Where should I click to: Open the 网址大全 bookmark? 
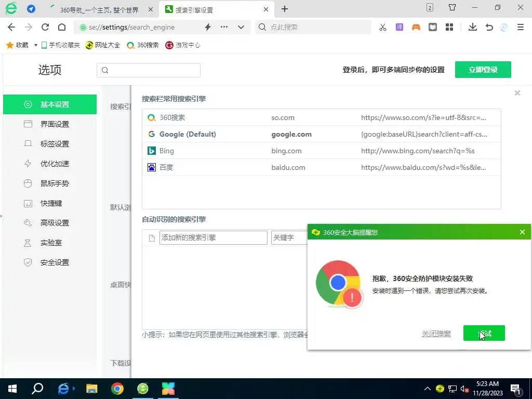[x=103, y=45]
